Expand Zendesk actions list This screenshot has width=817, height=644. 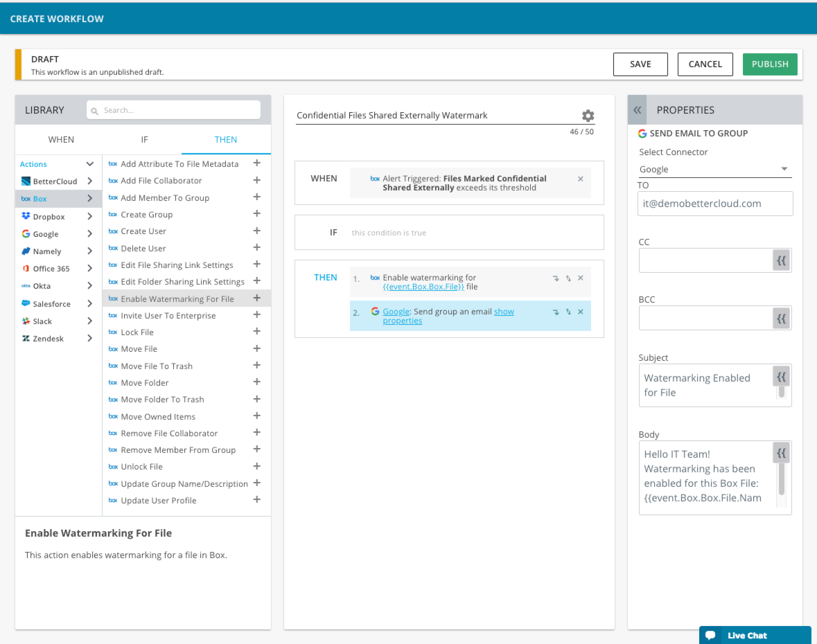[89, 339]
